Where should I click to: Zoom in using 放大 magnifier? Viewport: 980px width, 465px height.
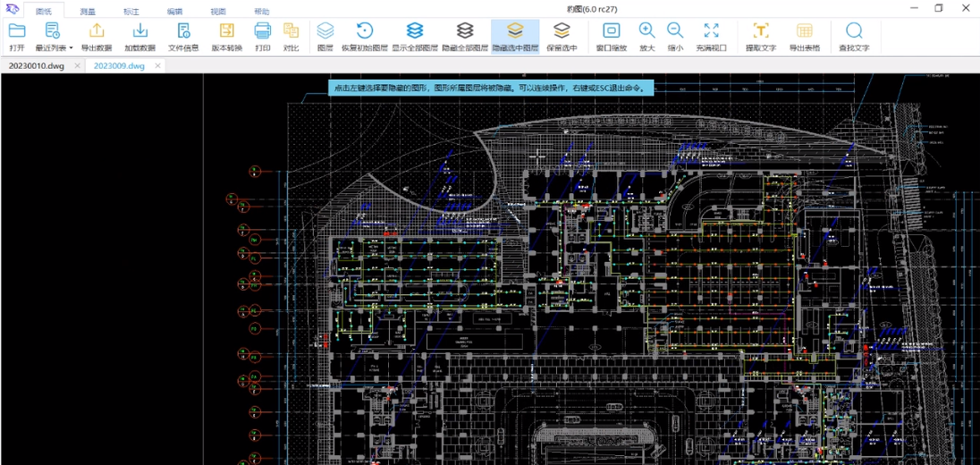pyautogui.click(x=647, y=32)
